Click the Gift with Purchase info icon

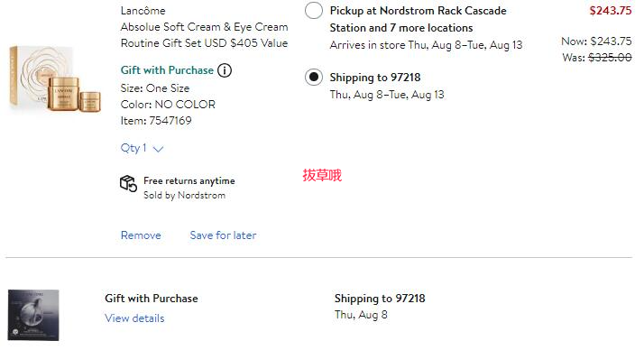point(225,70)
